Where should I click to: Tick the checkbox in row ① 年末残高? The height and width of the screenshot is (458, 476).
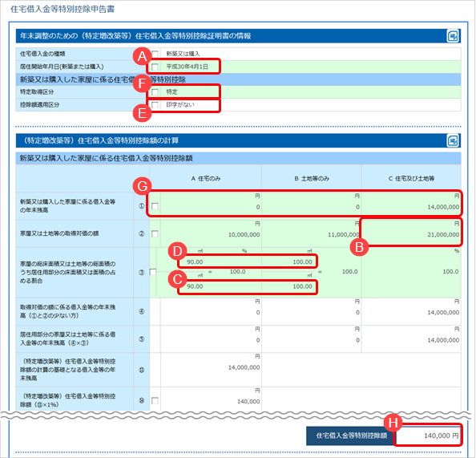pyautogui.click(x=155, y=206)
